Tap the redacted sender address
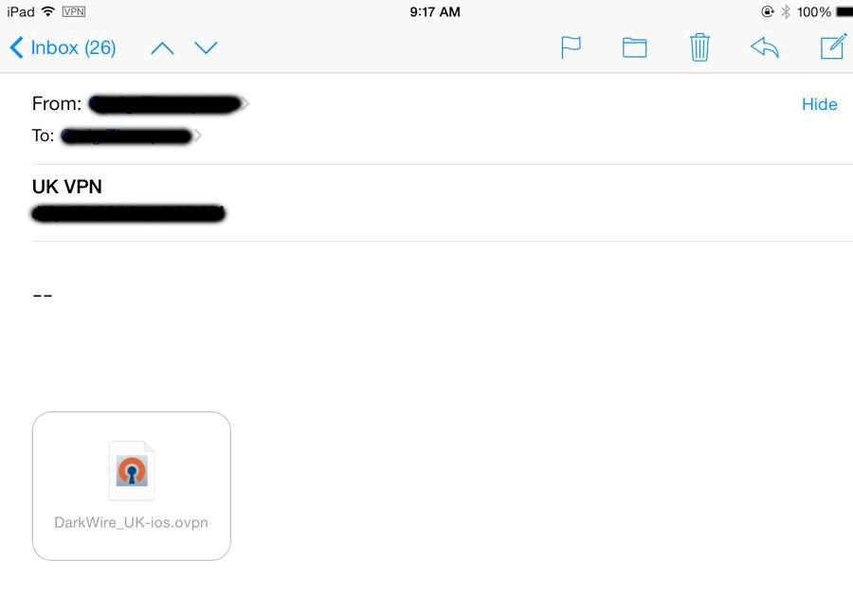This screenshot has width=853, height=616. coord(165,104)
